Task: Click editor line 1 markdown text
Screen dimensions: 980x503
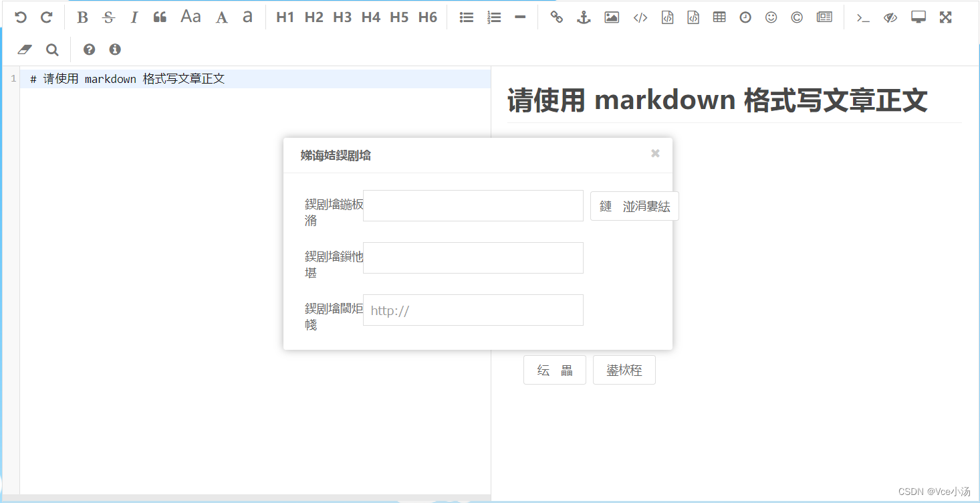Action: point(128,79)
